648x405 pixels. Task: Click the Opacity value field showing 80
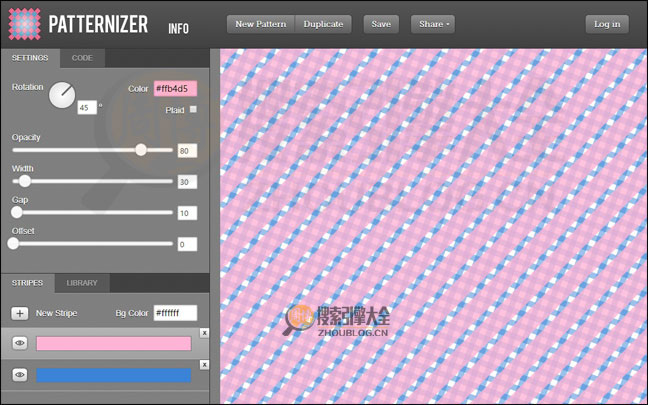coord(187,151)
